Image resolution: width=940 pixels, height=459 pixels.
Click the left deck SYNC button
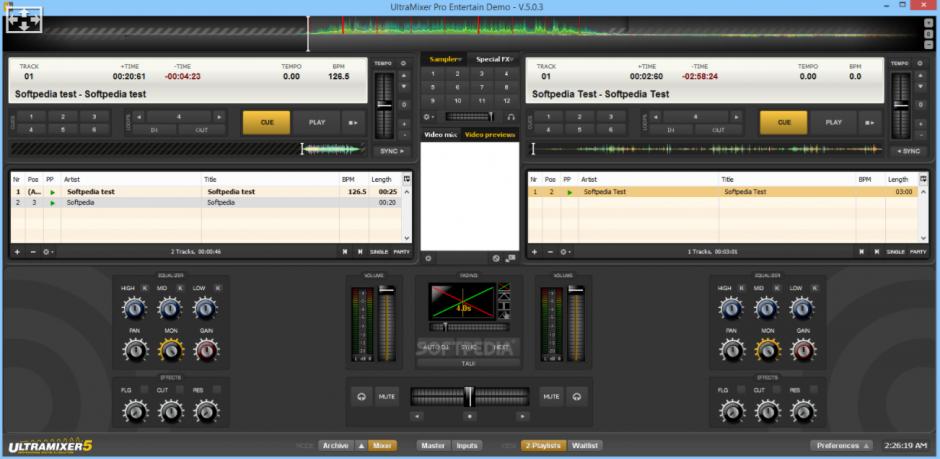(x=391, y=151)
